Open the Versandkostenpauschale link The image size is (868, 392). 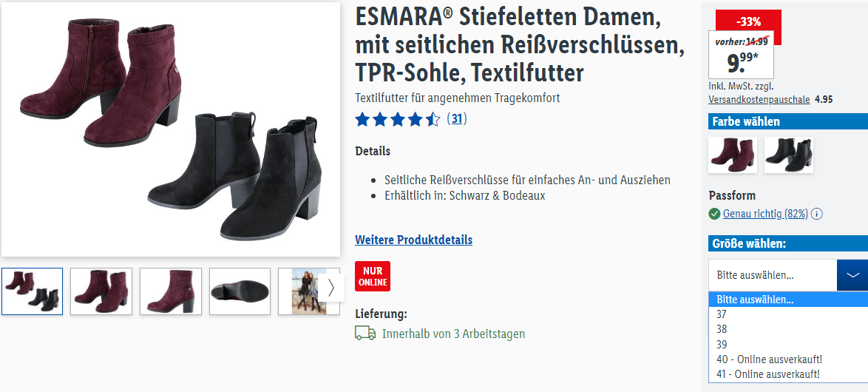point(759,100)
